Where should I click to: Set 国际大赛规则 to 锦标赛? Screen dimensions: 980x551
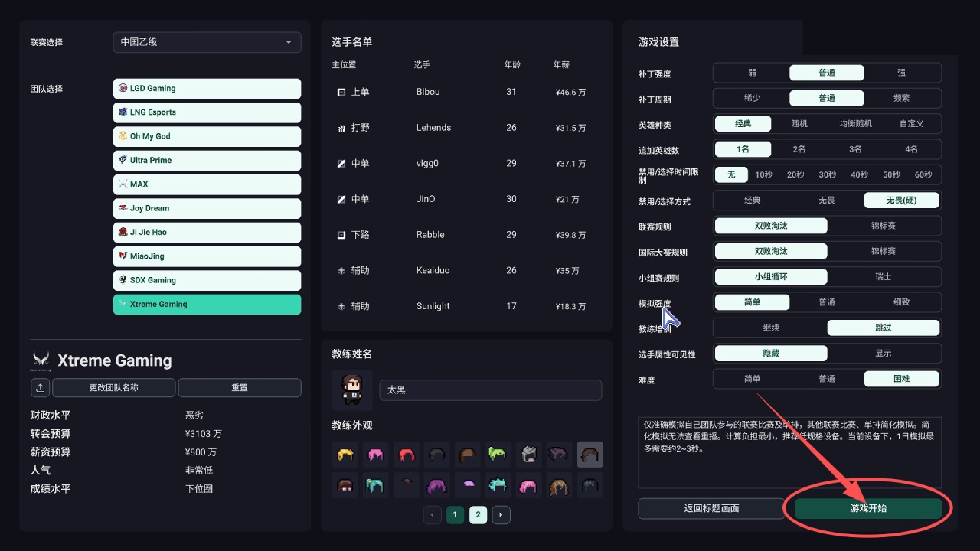884,251
